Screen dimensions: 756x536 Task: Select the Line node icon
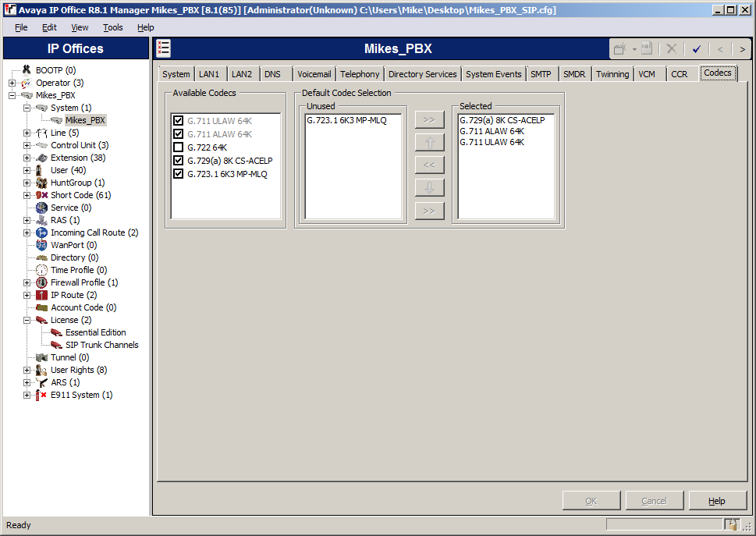42,133
